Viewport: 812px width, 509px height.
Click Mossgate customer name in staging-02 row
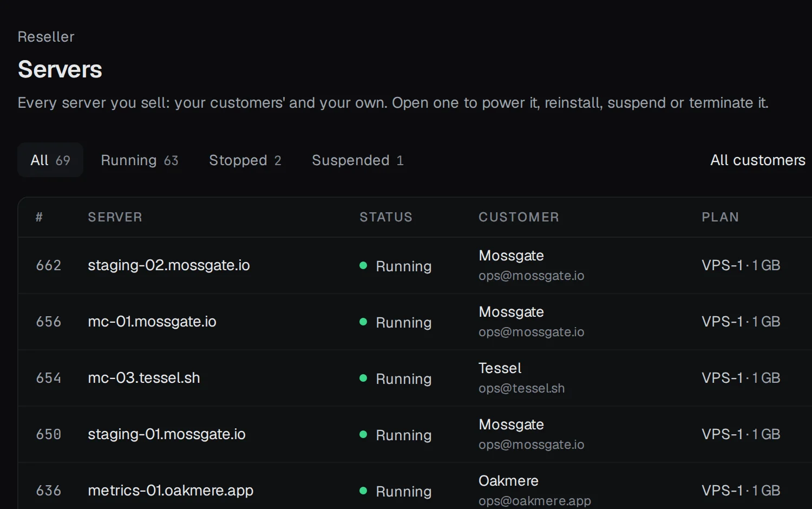click(512, 256)
